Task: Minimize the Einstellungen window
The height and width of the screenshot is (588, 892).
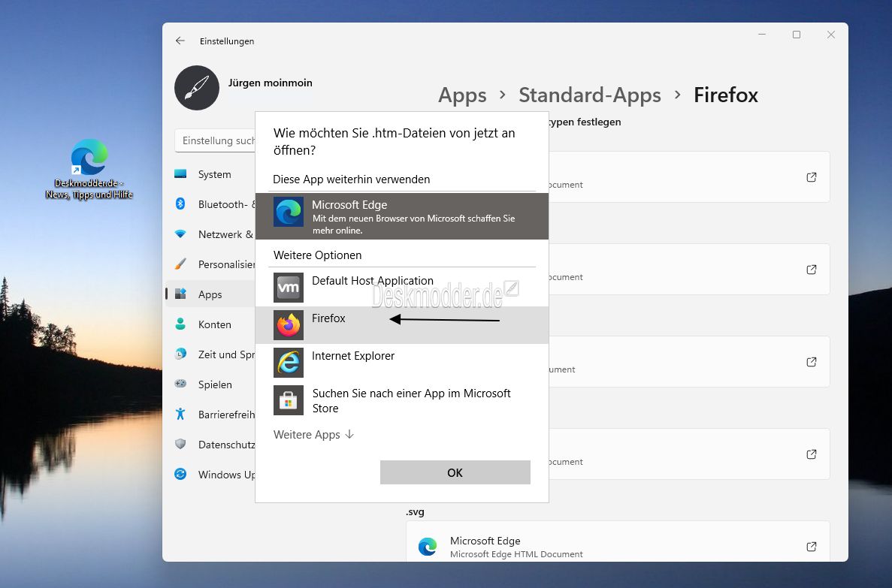Action: coord(762,35)
